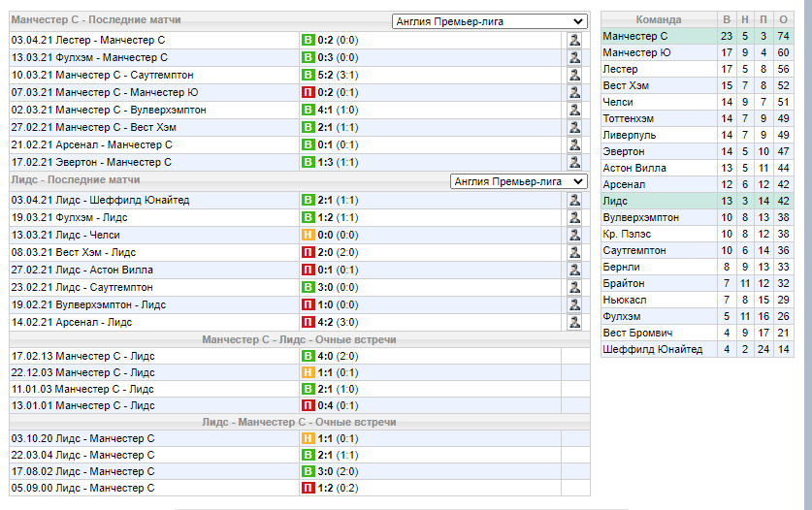Open lineup icon for Лидс - Астон Вилла match
This screenshot has width=812, height=510.
(574, 270)
